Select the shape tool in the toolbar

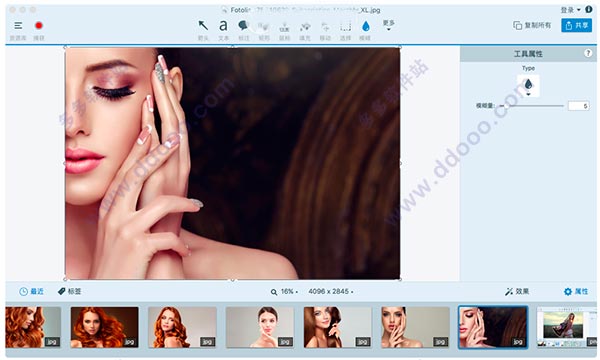pos(264,26)
